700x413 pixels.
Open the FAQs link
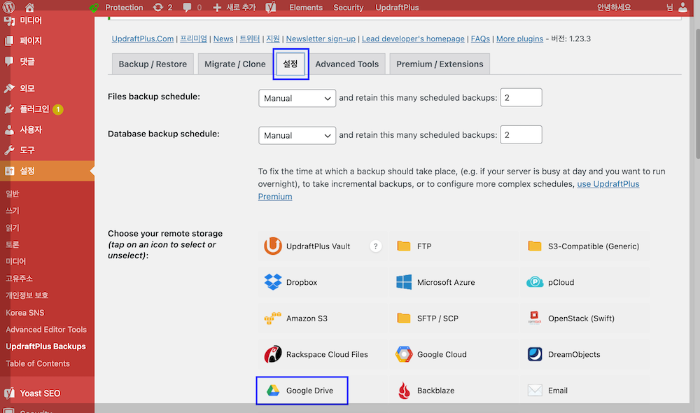tap(480, 39)
